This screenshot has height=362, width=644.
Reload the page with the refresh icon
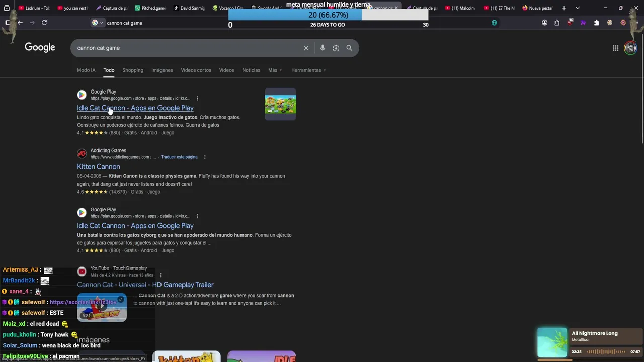[x=44, y=23]
